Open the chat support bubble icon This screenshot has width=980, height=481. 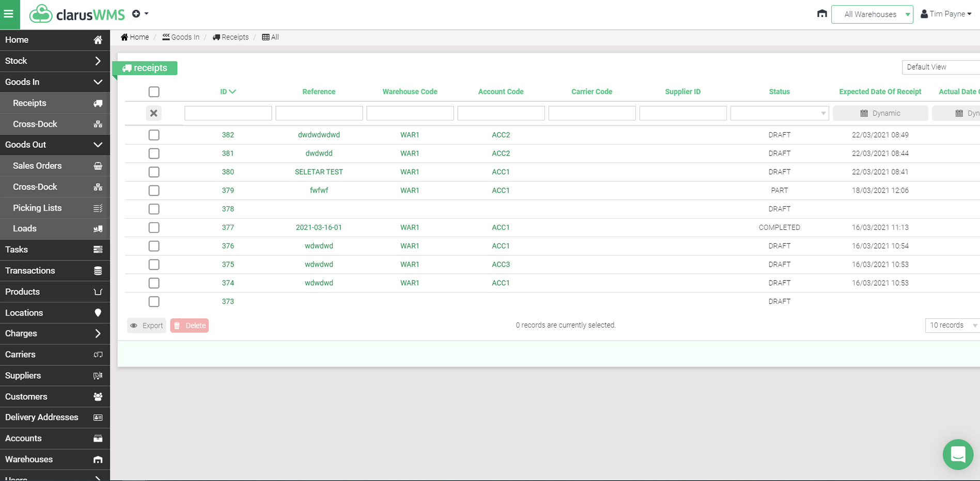(x=957, y=454)
